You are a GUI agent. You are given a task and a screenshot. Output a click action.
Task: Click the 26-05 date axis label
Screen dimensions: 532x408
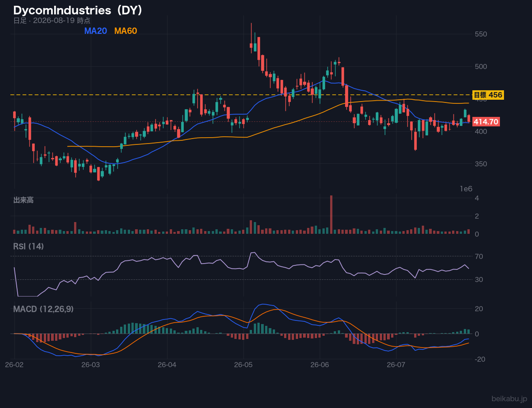pos(243,365)
